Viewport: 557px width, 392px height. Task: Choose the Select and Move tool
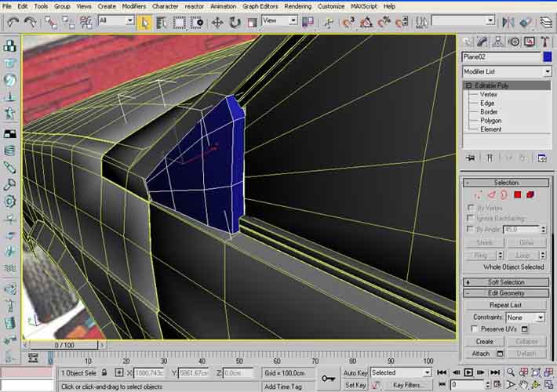[x=217, y=23]
